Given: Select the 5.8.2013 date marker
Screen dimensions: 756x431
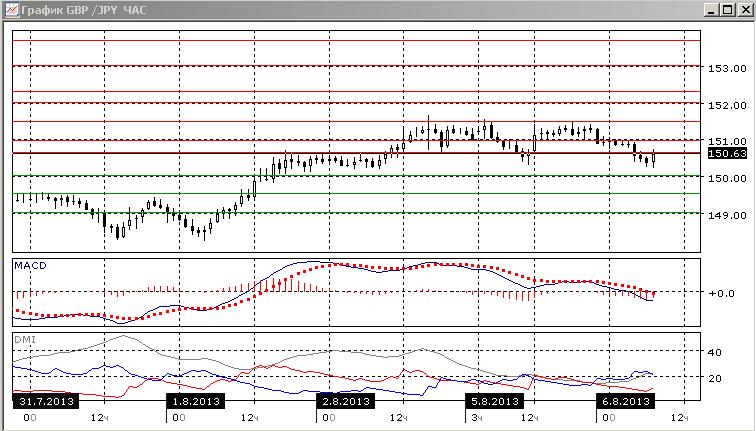Looking at the screenshot, I should click(x=495, y=401).
